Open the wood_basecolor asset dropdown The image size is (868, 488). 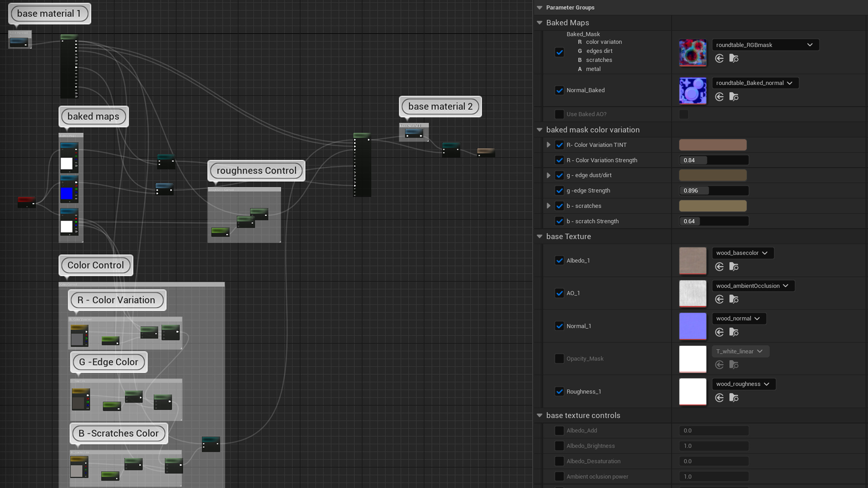pos(743,253)
